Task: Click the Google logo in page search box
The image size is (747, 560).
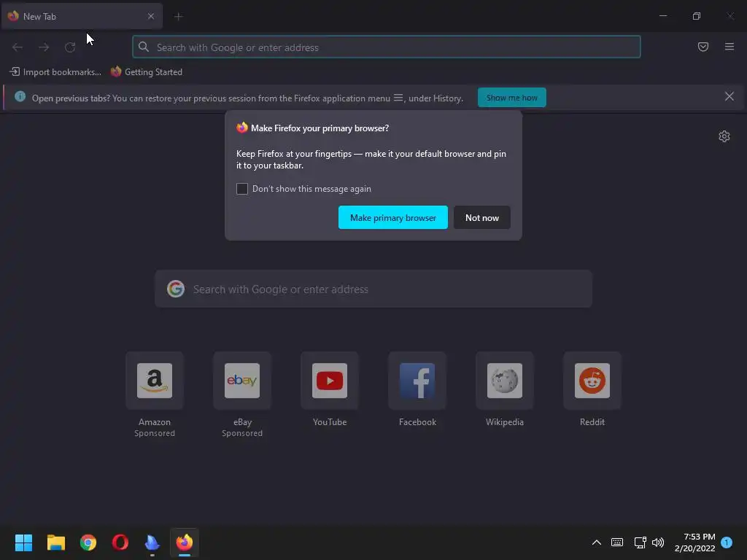Action: 176,289
